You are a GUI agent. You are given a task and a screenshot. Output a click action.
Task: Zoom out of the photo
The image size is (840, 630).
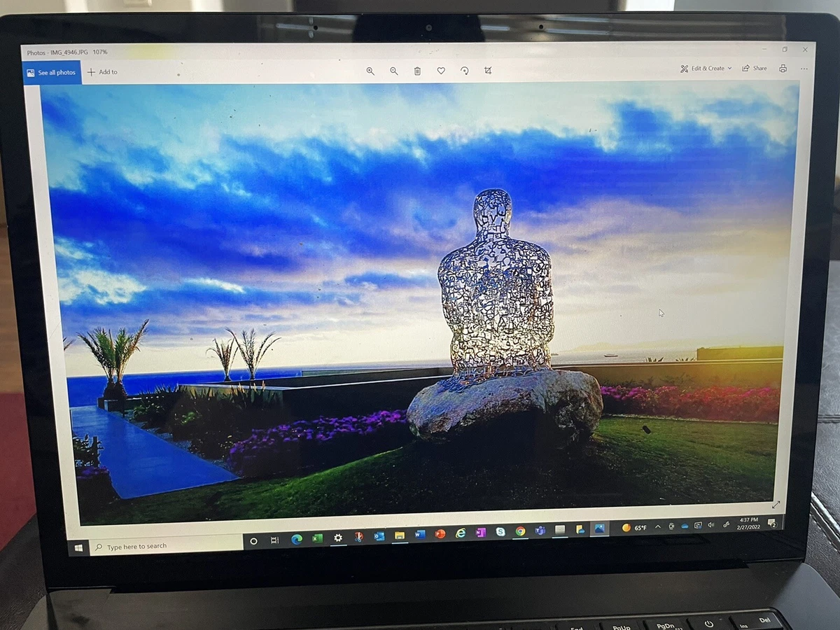click(394, 71)
